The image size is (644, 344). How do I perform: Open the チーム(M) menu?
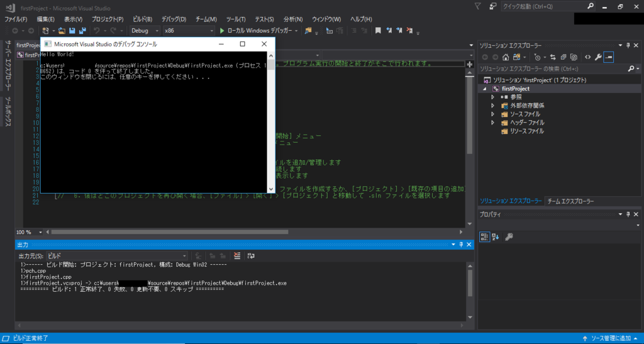pos(206,19)
